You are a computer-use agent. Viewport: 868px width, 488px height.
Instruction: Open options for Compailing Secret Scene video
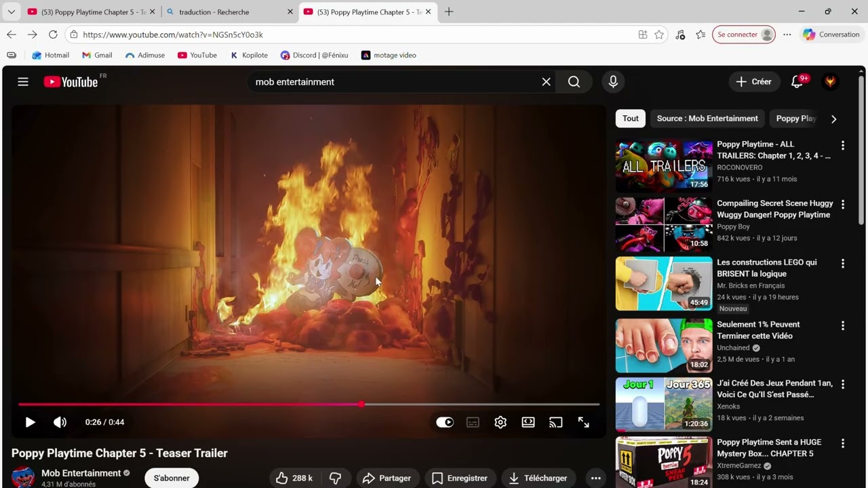(x=843, y=204)
